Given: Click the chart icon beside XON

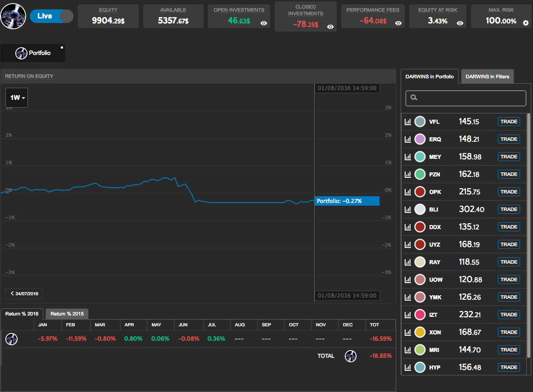Looking at the screenshot, I should click(x=408, y=332).
